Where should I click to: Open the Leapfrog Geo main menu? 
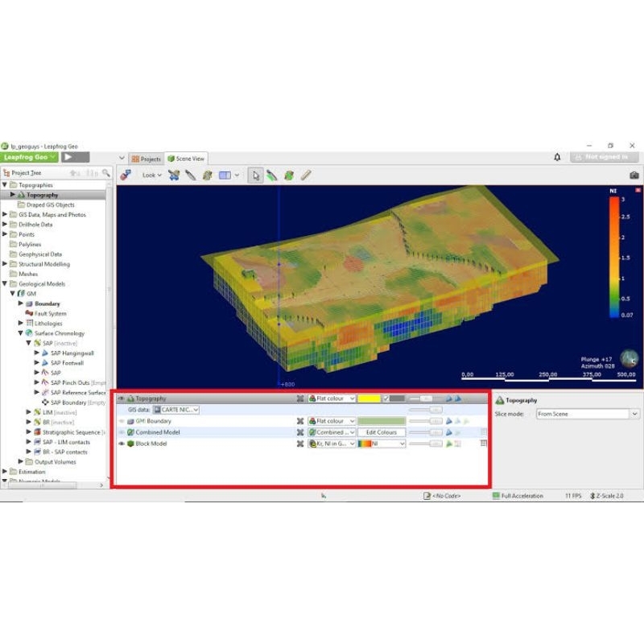click(30, 157)
